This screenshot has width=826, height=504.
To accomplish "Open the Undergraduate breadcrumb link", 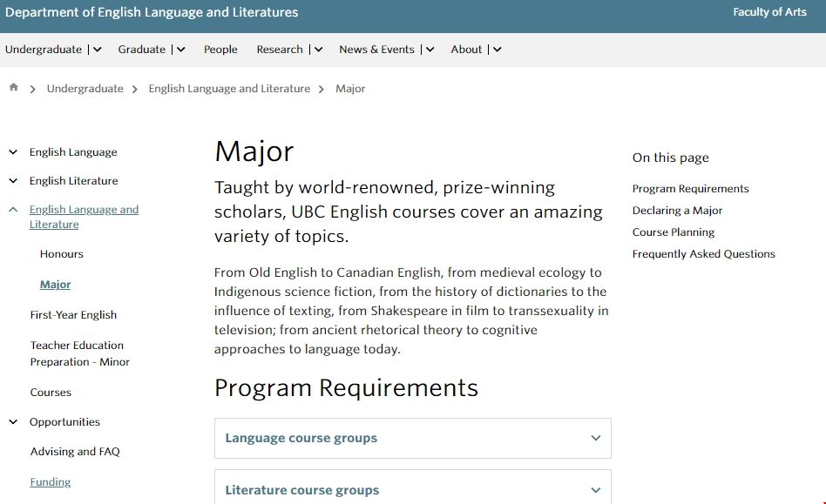I will coord(85,88).
